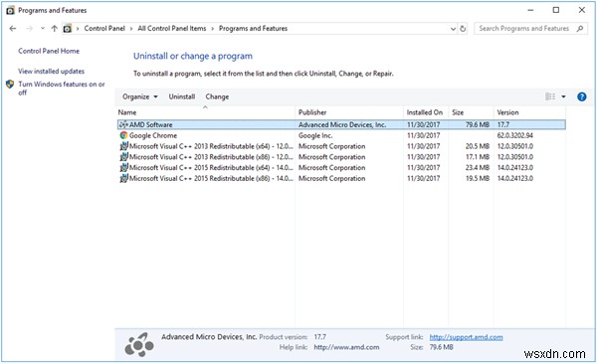
Task: Click the shield icon beside Windows features
Action: pyautogui.click(x=10, y=85)
